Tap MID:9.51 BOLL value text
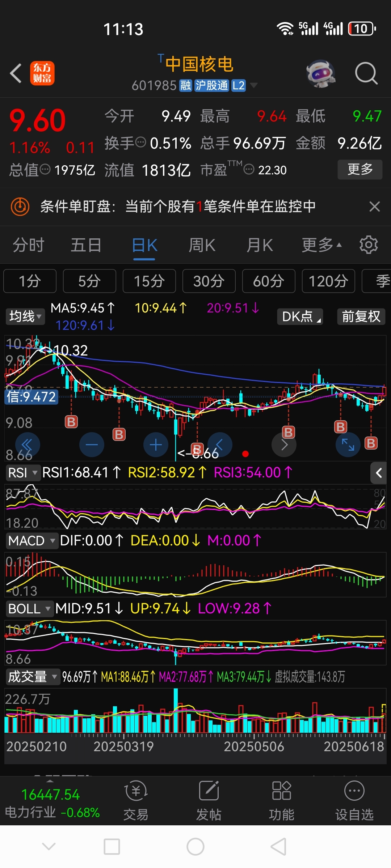Image resolution: width=391 pixels, height=868 pixels. click(x=89, y=609)
